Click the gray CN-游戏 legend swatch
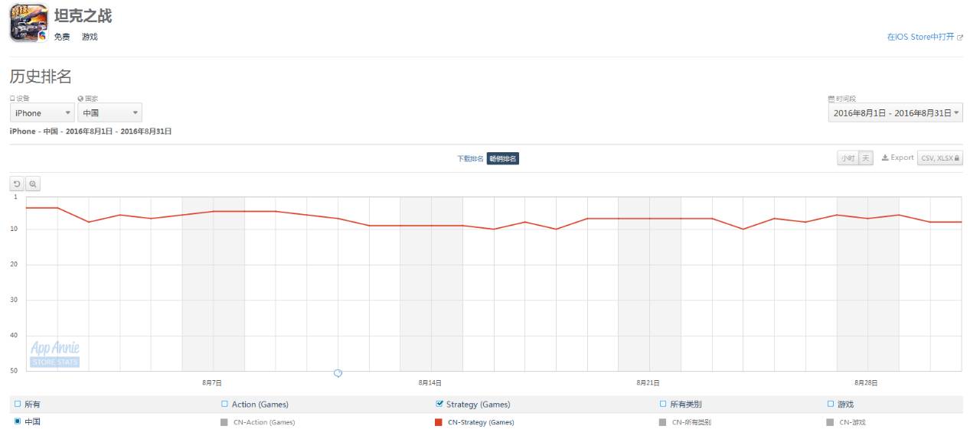Viewport: 980px width, 439px height. (x=831, y=422)
